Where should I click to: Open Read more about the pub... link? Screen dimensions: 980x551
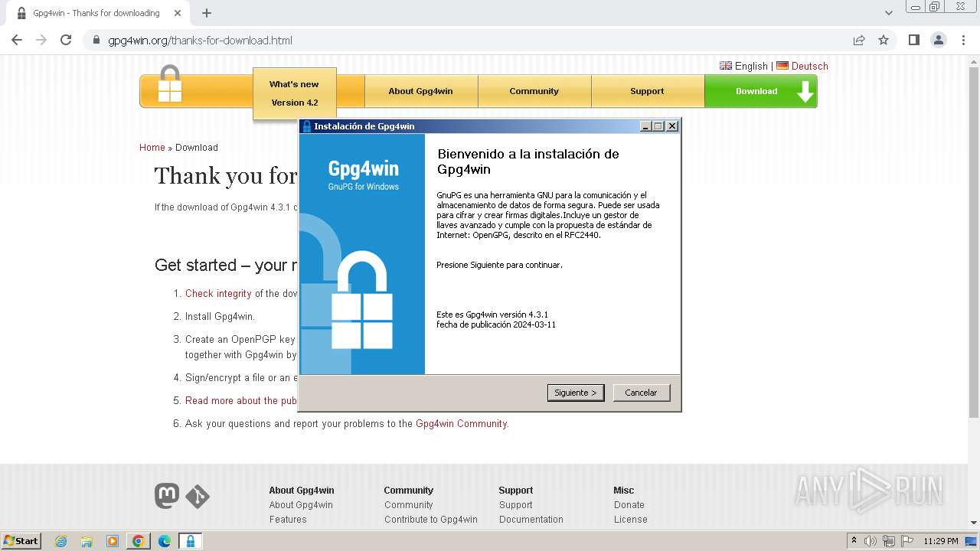coord(241,400)
